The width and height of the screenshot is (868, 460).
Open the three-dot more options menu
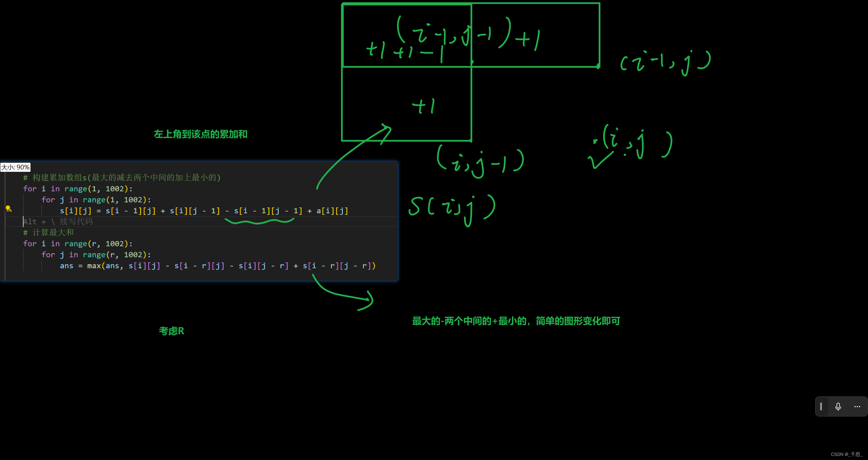pos(857,406)
